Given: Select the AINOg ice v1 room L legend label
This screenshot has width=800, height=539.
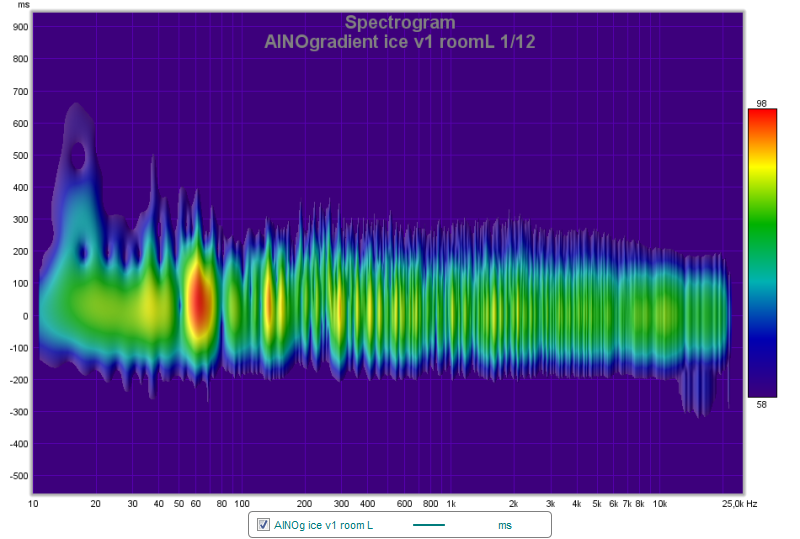Looking at the screenshot, I should coord(323,525).
